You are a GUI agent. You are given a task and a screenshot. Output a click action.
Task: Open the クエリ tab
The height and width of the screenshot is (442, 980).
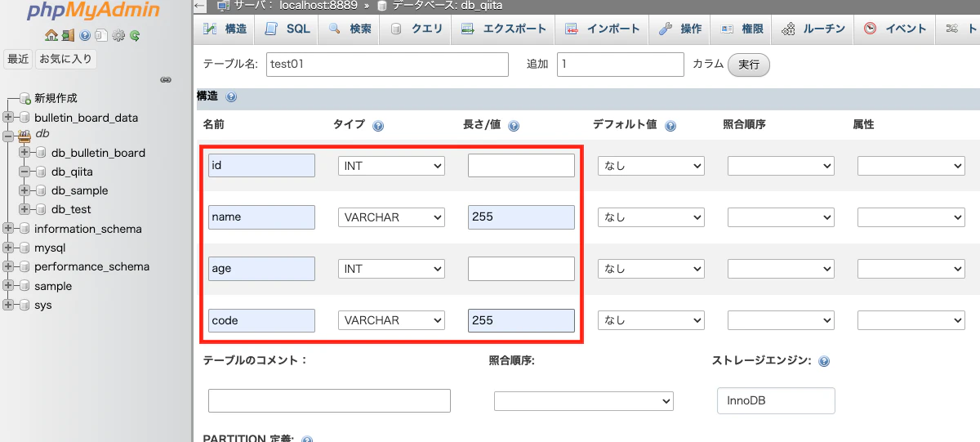pos(416,29)
